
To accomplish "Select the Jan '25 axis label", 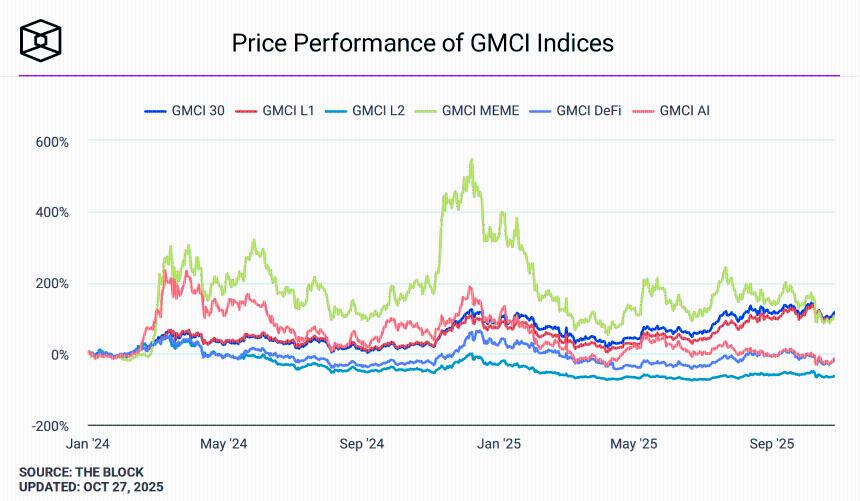I will pos(498,443).
